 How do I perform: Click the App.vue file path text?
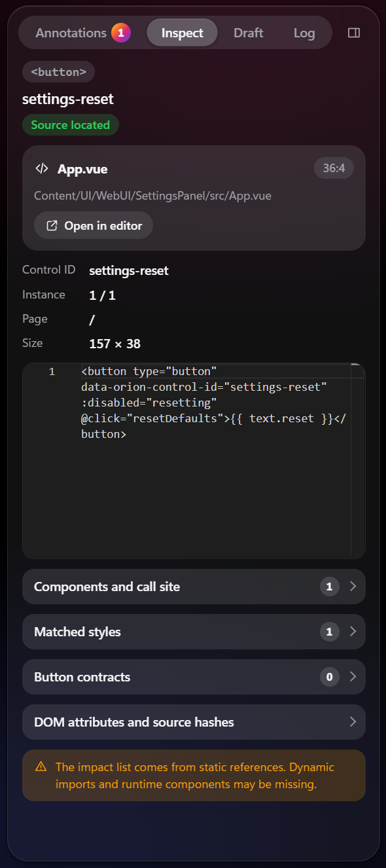152,196
